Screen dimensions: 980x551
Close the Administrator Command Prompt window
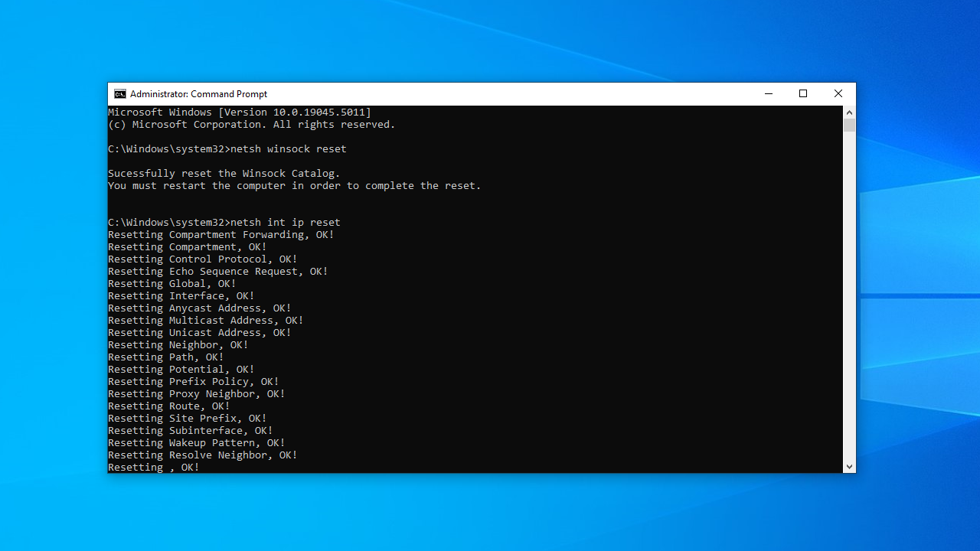click(838, 94)
